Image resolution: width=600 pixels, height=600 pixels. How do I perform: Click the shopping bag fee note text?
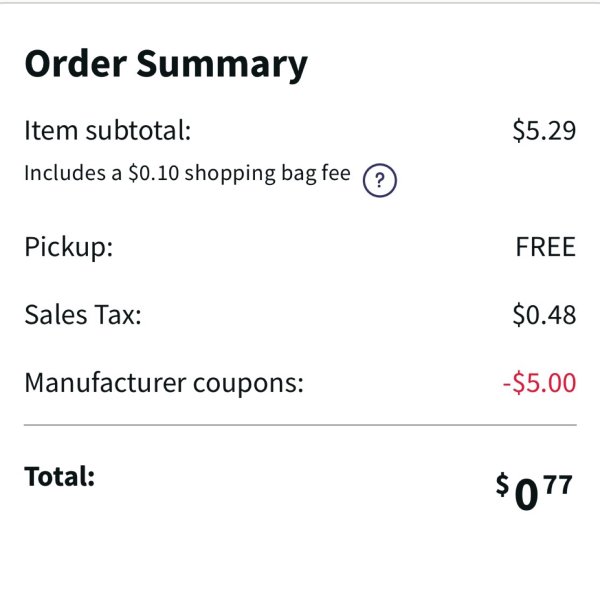(x=188, y=174)
